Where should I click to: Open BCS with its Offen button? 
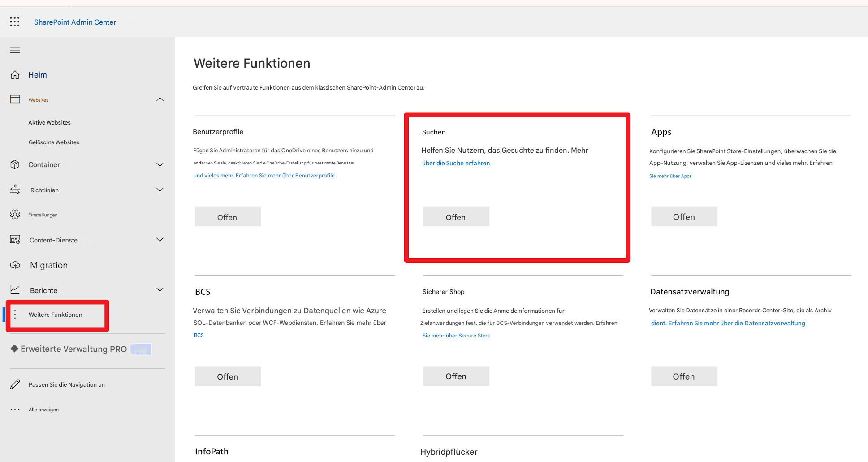pos(228,376)
